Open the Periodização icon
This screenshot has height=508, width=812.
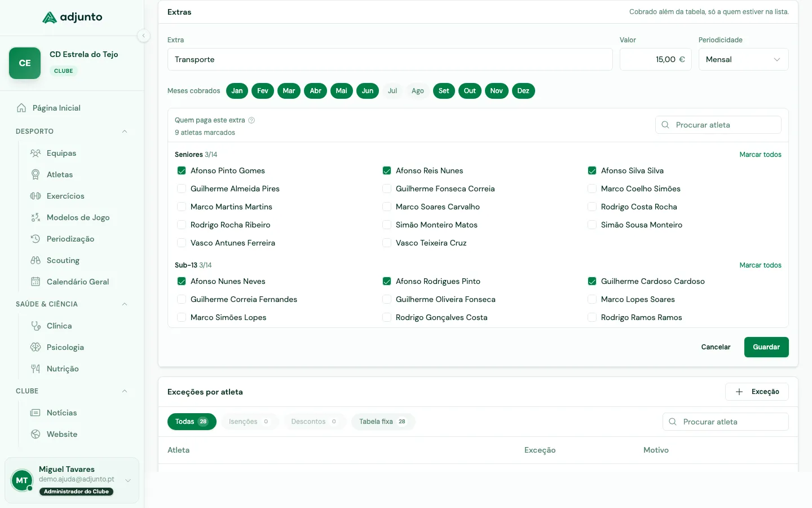pos(36,239)
